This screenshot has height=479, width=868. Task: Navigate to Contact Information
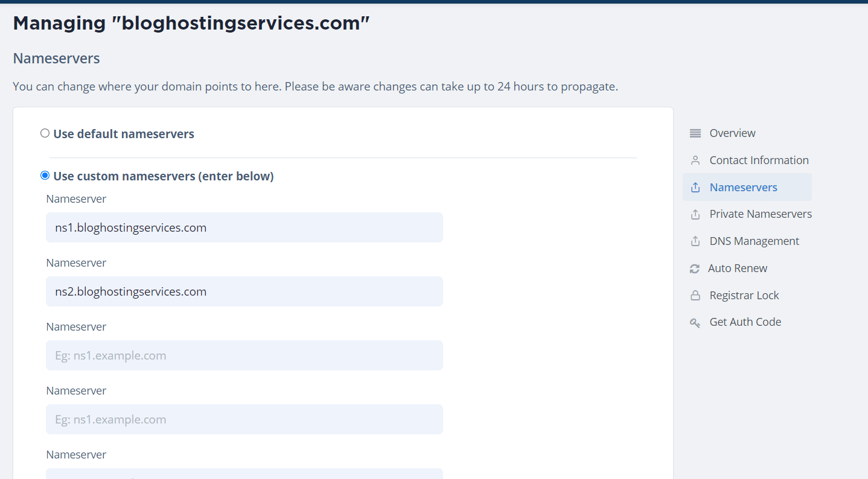[759, 159]
